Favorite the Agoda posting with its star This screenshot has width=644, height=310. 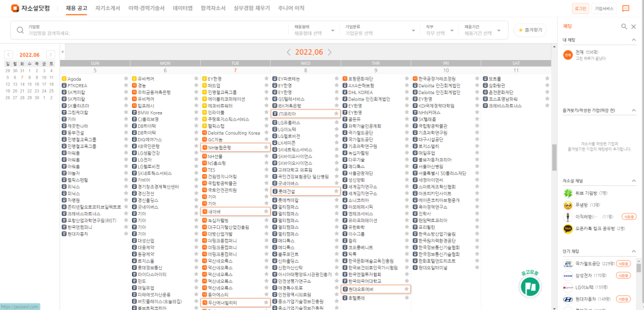(x=126, y=79)
